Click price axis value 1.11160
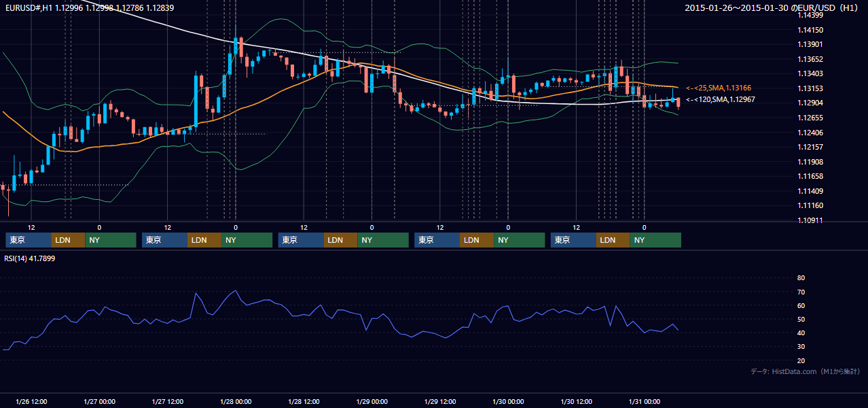This screenshot has height=408, width=868. 810,205
